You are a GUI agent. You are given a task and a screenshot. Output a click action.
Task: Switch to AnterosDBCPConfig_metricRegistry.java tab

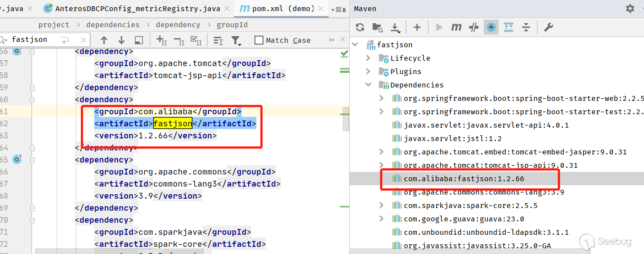pos(138,8)
